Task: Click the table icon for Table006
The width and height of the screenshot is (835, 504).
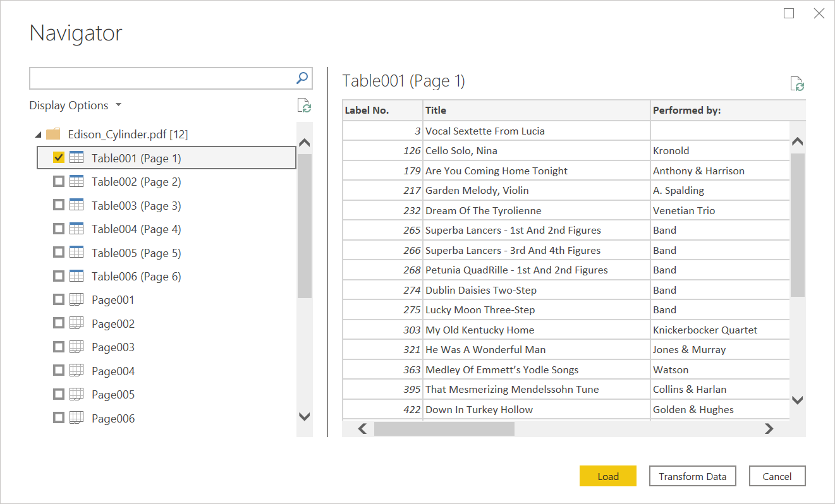Action: pos(76,276)
